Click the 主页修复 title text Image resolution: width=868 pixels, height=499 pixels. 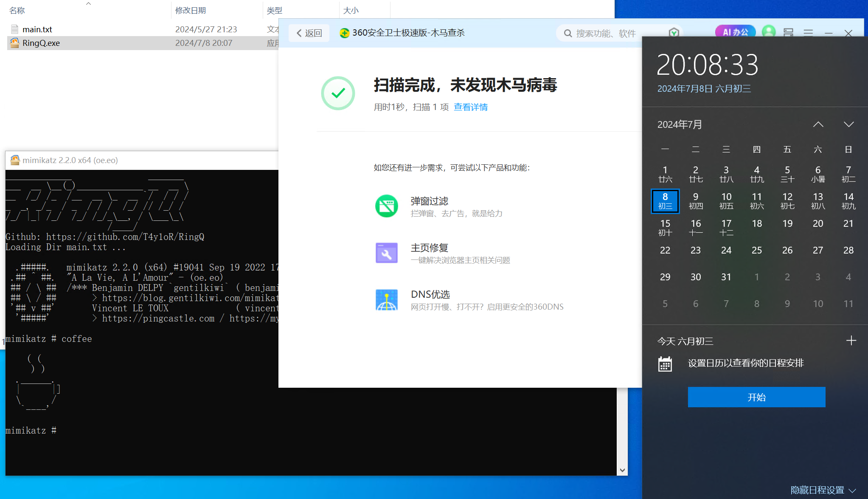(x=429, y=248)
